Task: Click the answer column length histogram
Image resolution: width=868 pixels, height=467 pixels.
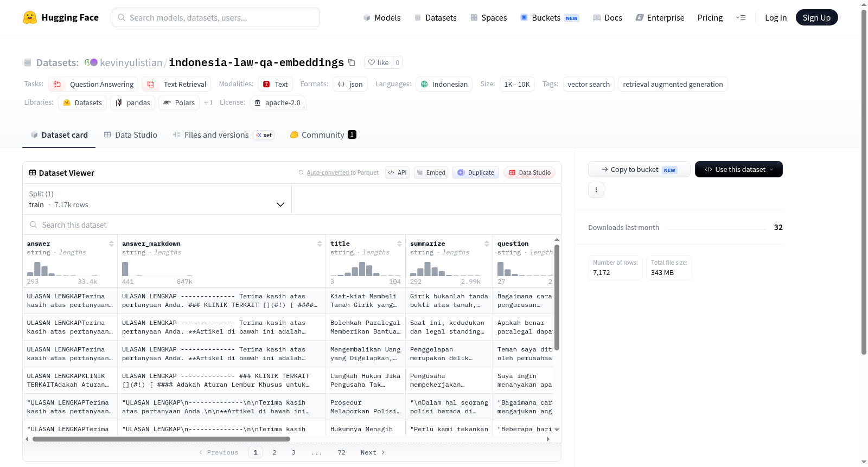Action: tap(62, 268)
